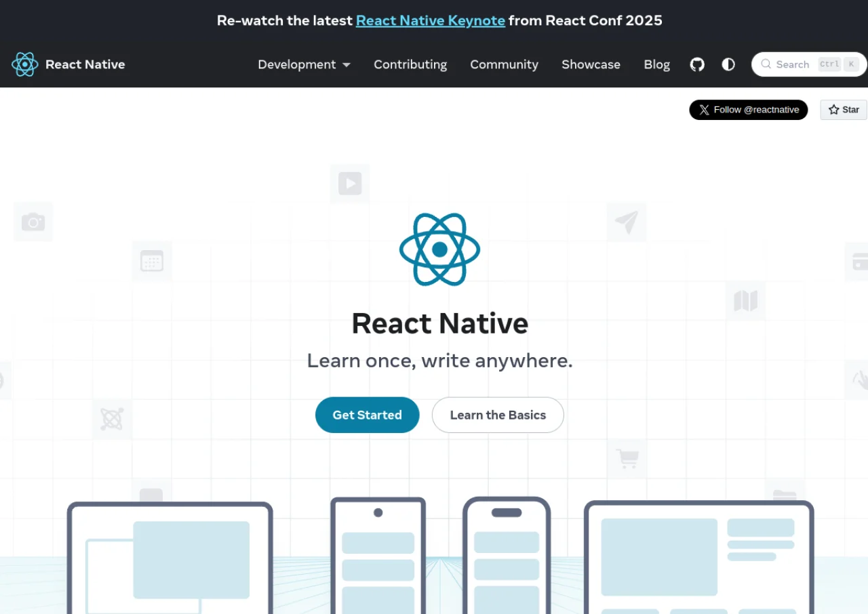Open the Contributing nav item
This screenshot has width=868, height=614.
click(x=410, y=64)
